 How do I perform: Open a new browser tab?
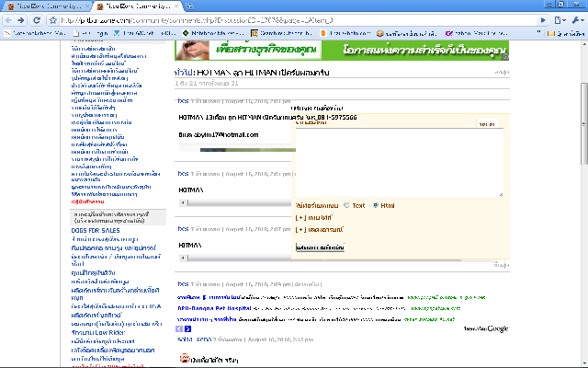tap(190, 6)
